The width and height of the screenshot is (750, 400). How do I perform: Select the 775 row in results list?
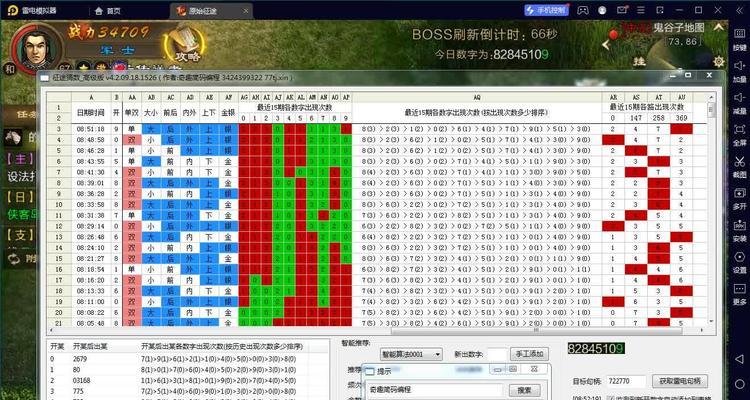point(189,391)
